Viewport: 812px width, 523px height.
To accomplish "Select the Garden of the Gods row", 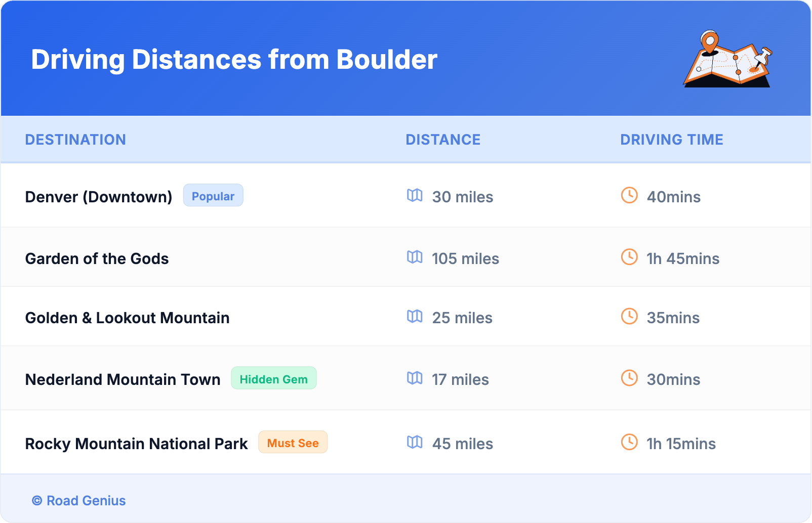I will click(x=97, y=258).
